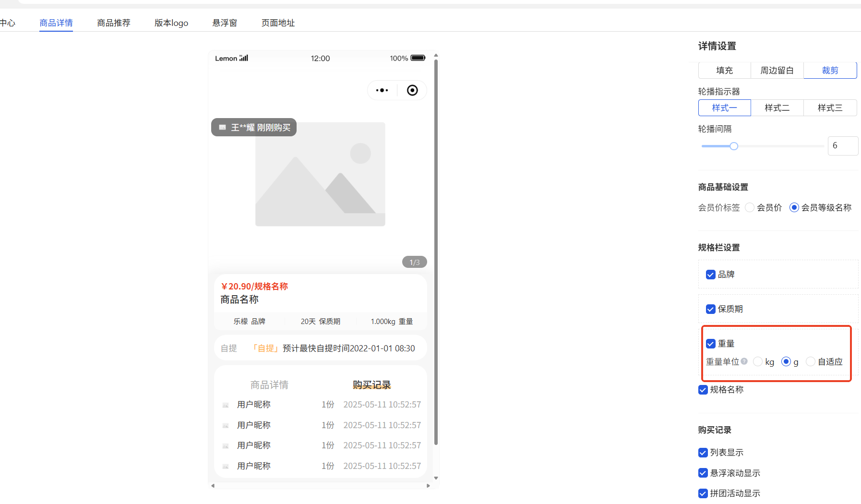Click the phone battery icon
Image resolution: width=861 pixels, height=504 pixels.
tap(418, 58)
